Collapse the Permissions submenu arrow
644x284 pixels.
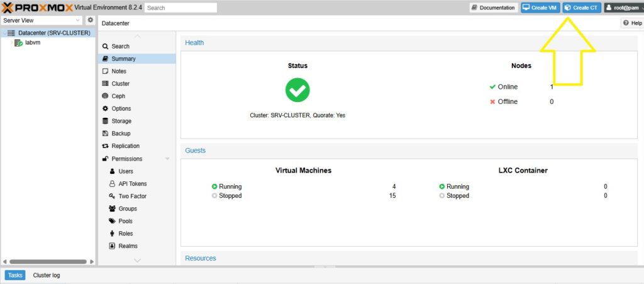167,159
